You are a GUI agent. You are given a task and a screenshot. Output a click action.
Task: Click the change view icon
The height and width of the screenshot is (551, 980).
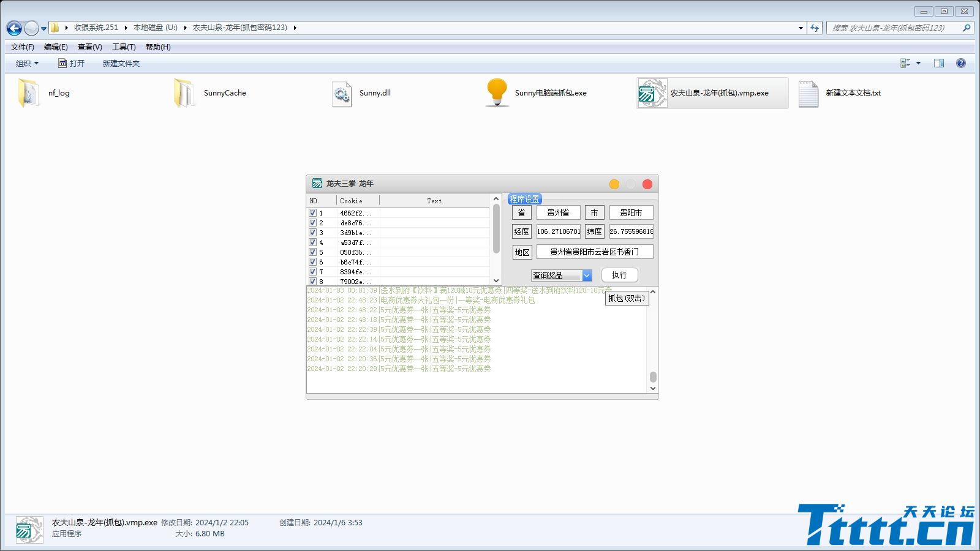click(905, 63)
